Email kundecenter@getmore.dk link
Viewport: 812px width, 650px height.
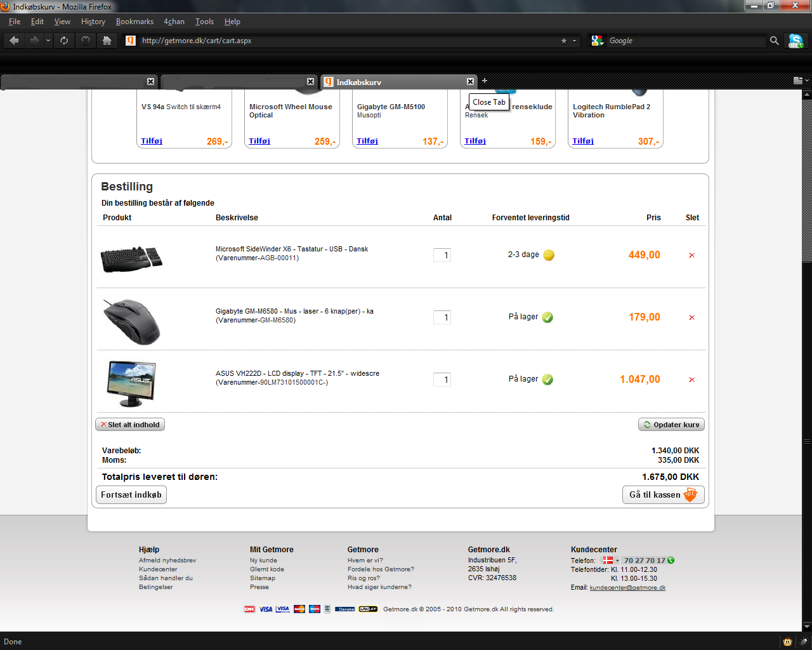(x=627, y=588)
